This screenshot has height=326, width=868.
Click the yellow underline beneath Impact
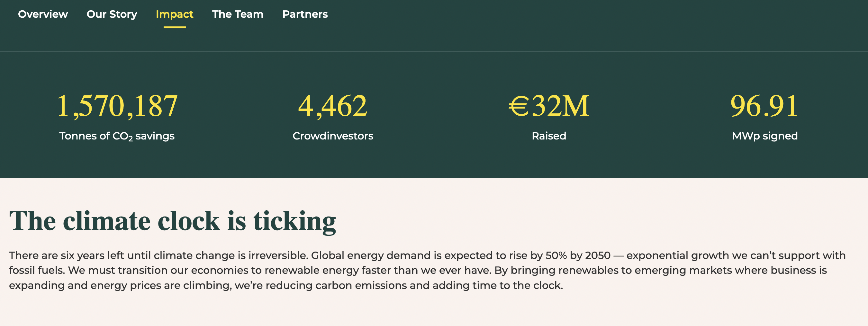point(175,27)
